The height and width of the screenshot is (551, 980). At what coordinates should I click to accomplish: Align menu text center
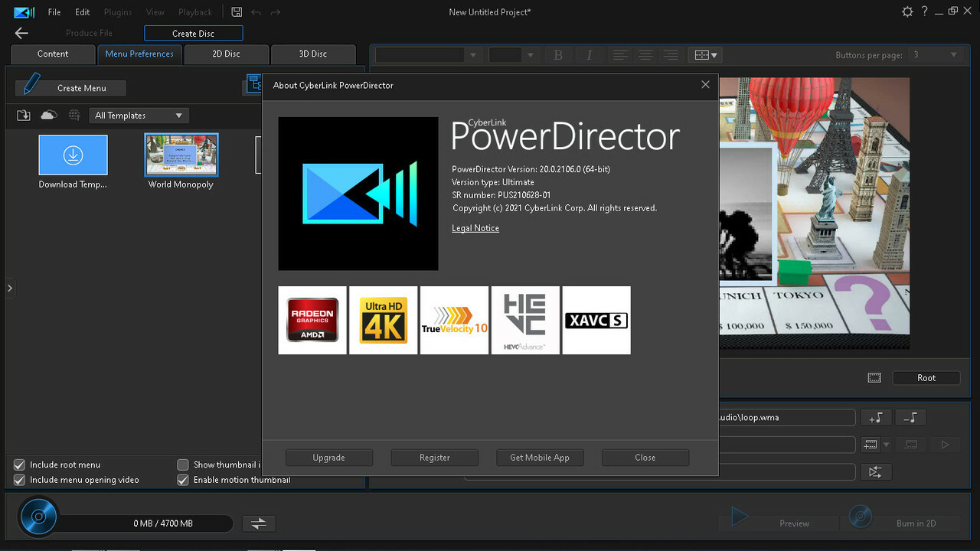[645, 55]
